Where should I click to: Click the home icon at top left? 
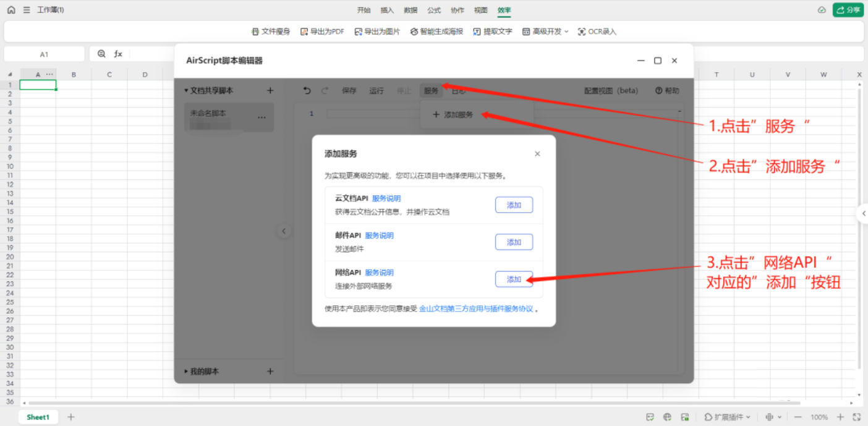point(11,10)
